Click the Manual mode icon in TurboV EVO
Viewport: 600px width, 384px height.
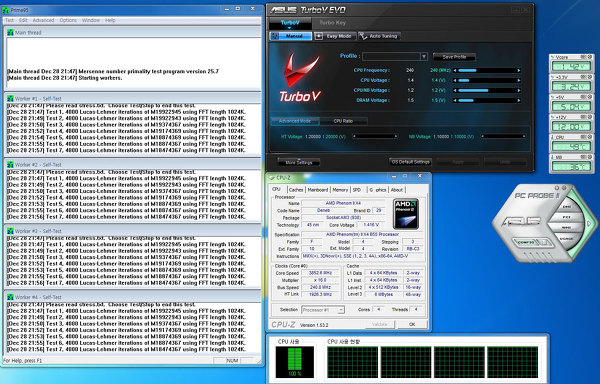(x=275, y=36)
